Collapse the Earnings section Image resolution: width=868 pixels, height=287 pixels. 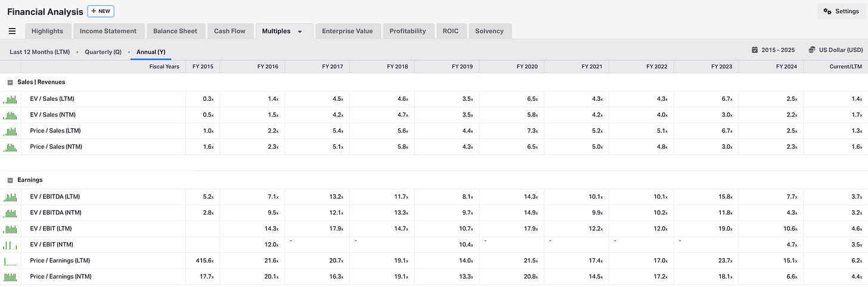click(x=10, y=180)
